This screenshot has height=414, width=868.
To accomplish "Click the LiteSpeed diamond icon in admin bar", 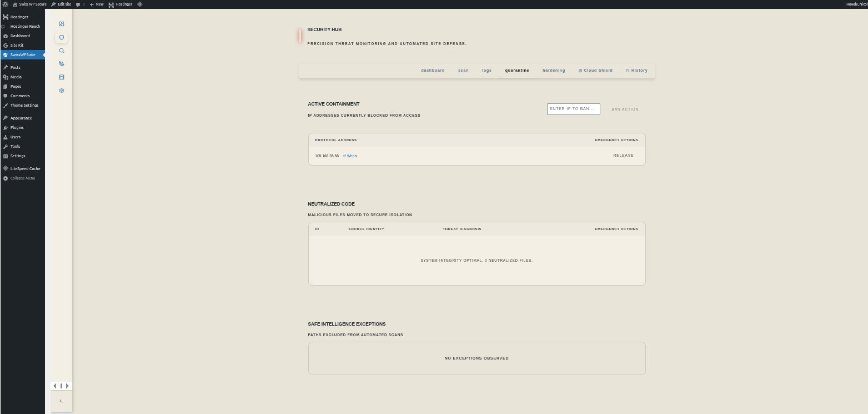I will click(139, 4).
